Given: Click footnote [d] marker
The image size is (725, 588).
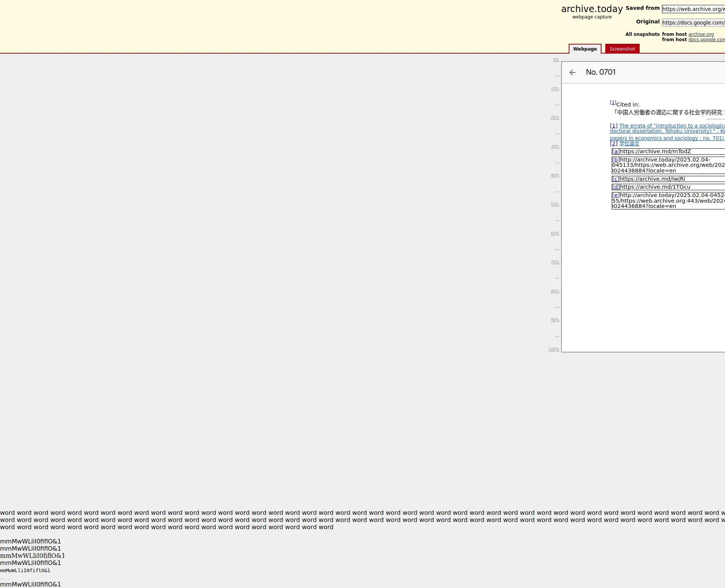Looking at the screenshot, I should click(x=616, y=187).
